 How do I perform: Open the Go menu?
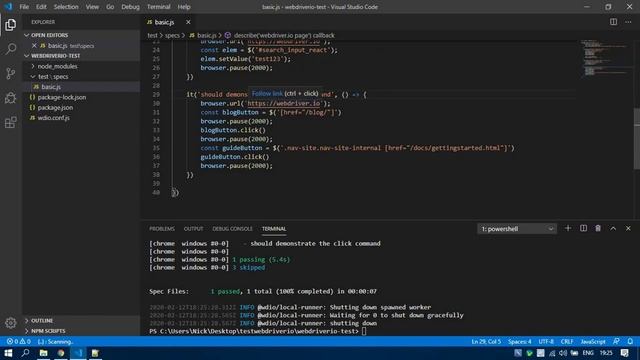pos(110,7)
